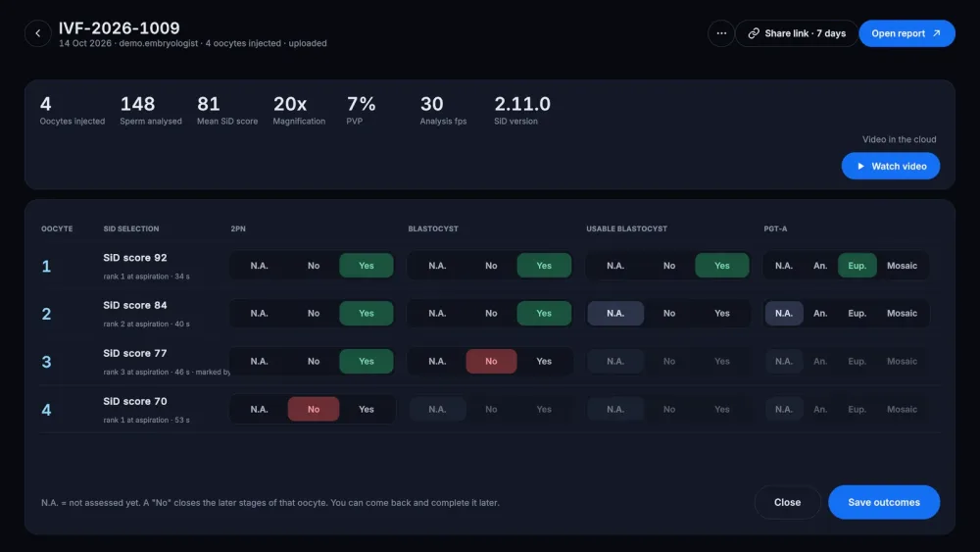Set oocyte 3 Blastocyst to N.A.

(437, 362)
